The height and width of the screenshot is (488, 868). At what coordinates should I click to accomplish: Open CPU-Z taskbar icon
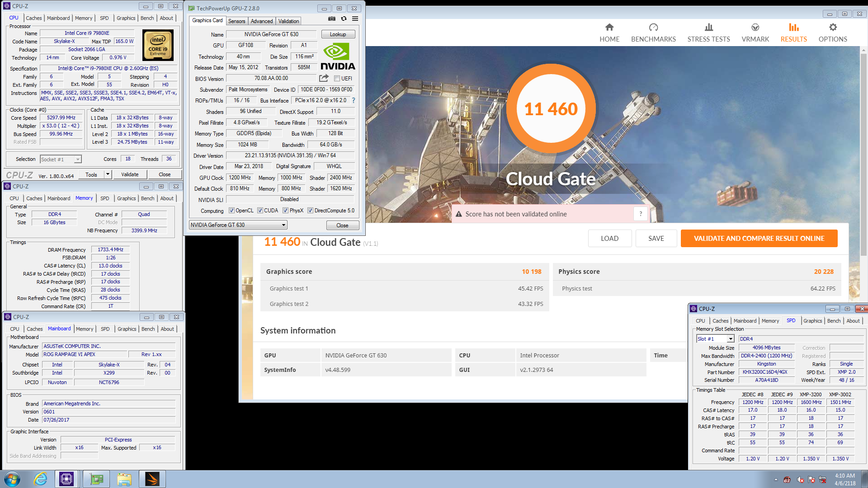66,479
